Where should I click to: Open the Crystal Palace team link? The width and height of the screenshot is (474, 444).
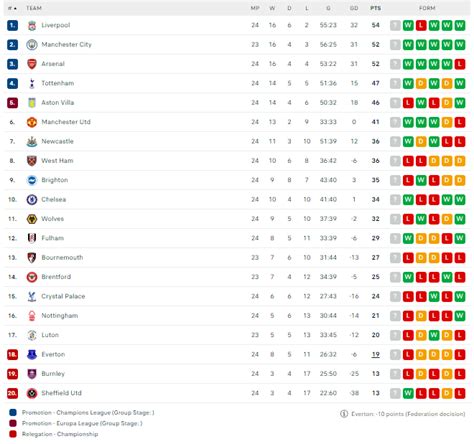pyautogui.click(x=63, y=296)
